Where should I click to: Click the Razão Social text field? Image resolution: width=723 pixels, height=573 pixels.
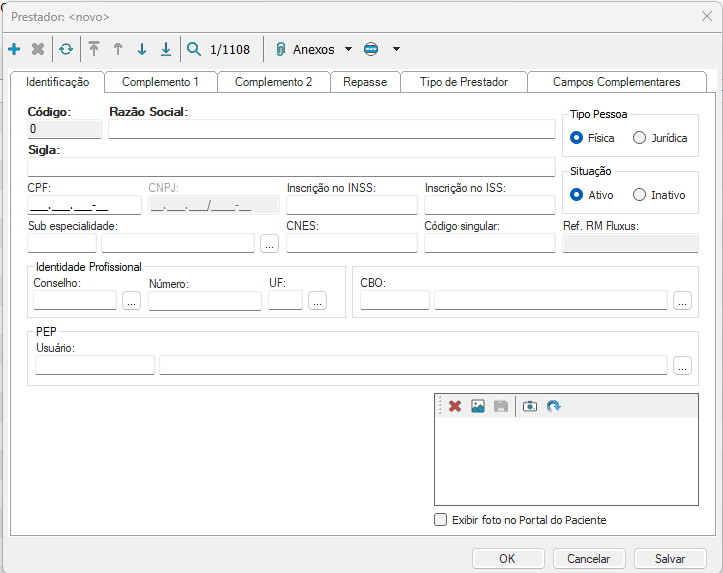point(331,129)
